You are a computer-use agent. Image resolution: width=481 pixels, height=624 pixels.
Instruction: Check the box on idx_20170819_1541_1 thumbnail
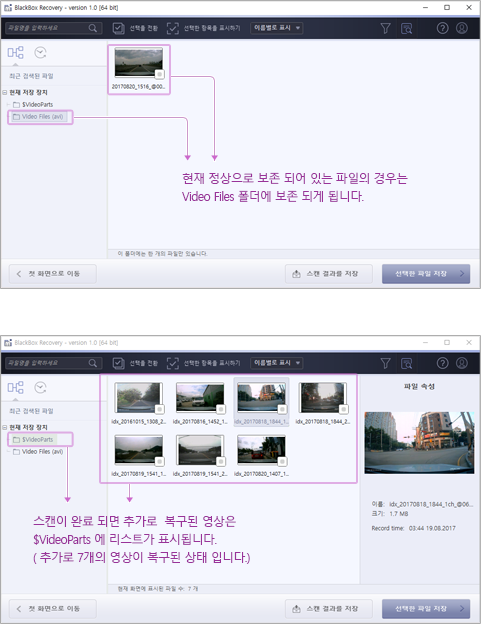click(x=159, y=462)
